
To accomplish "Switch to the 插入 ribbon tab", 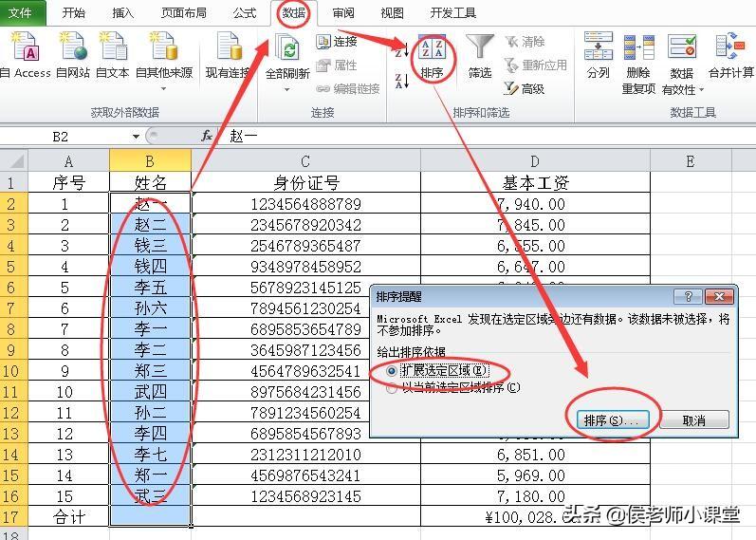I will 123,13.
